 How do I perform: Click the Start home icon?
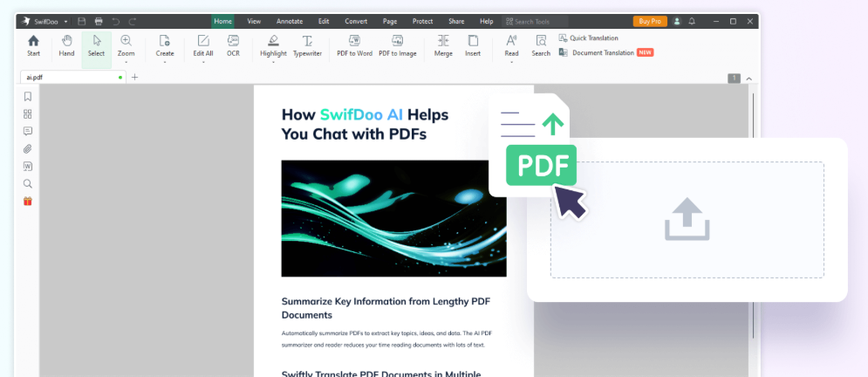click(x=33, y=41)
